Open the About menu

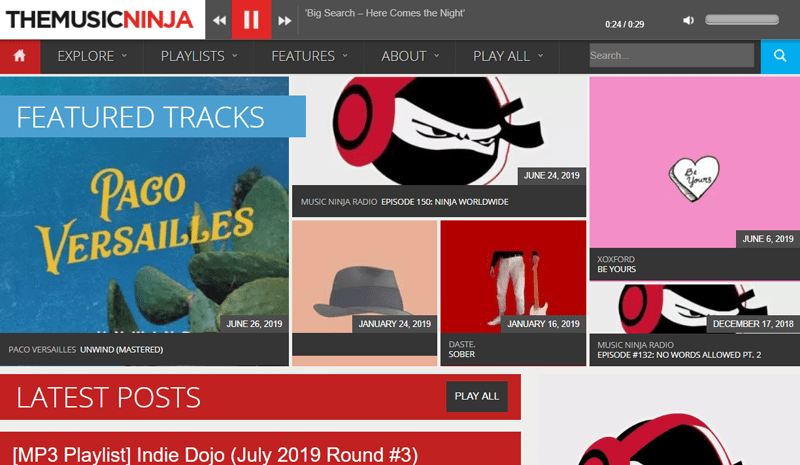pyautogui.click(x=410, y=56)
